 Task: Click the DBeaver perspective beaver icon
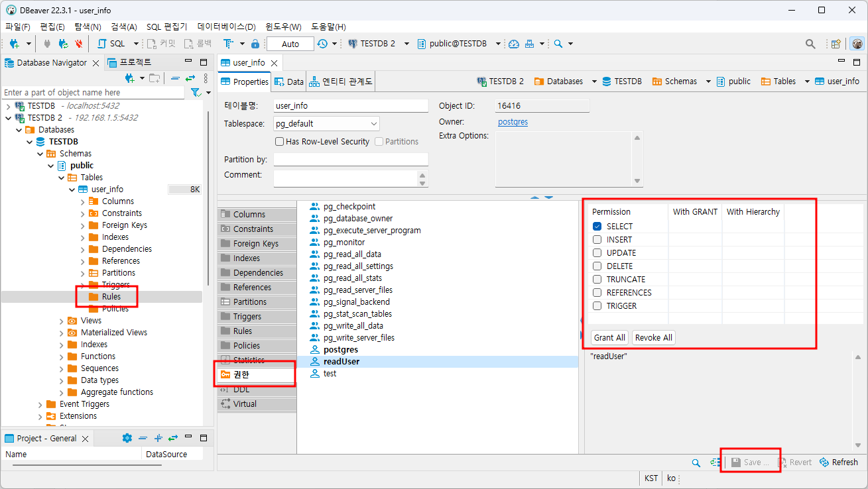click(857, 44)
